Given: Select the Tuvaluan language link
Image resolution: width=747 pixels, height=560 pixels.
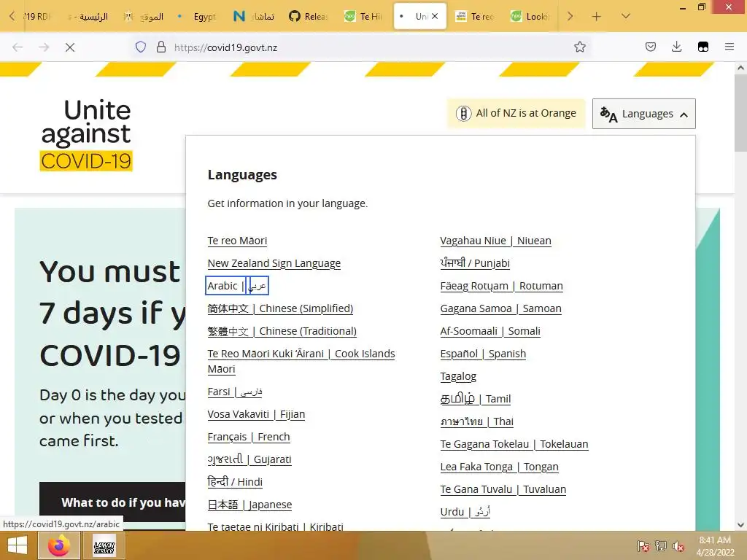Looking at the screenshot, I should pos(503,489).
